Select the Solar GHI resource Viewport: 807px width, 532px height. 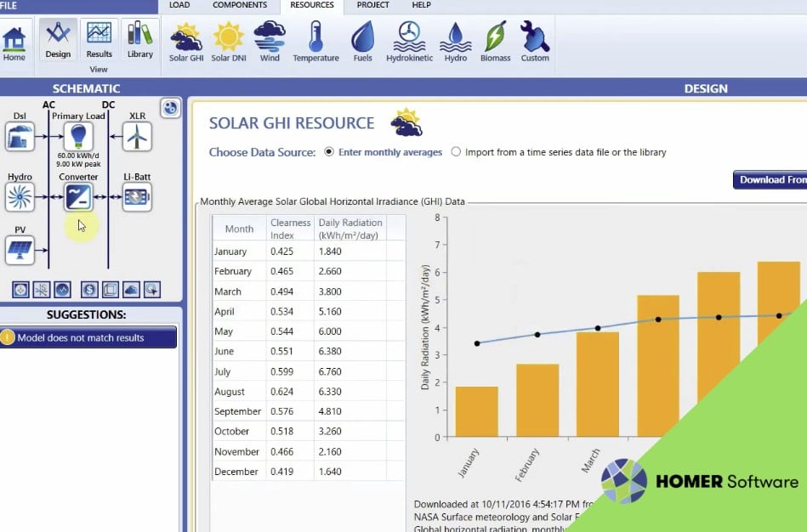pos(186,42)
